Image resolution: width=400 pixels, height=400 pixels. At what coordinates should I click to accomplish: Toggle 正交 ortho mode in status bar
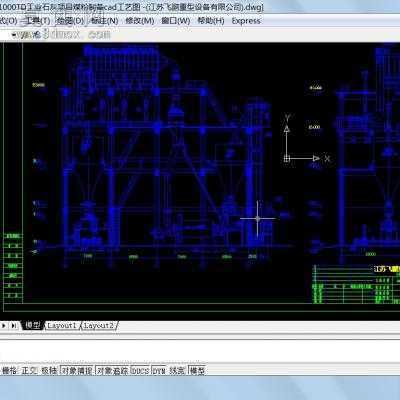[x=30, y=370]
